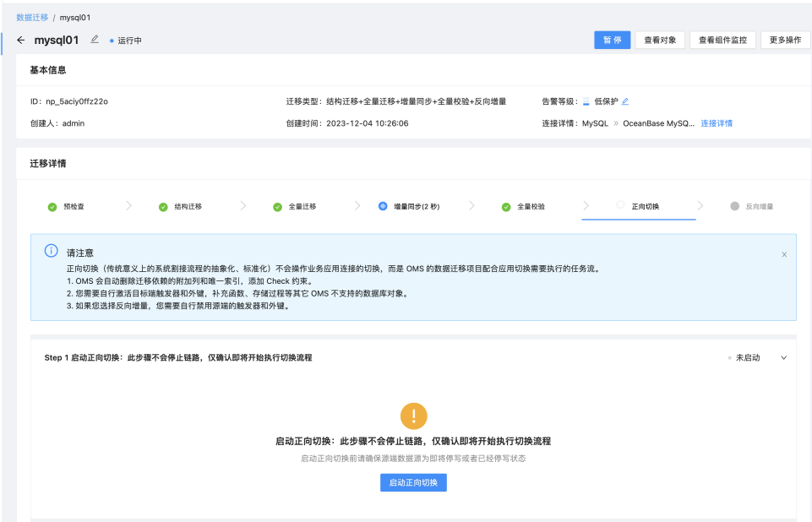
Task: Edit alarm level 低保护 pencil icon
Action: coord(625,101)
